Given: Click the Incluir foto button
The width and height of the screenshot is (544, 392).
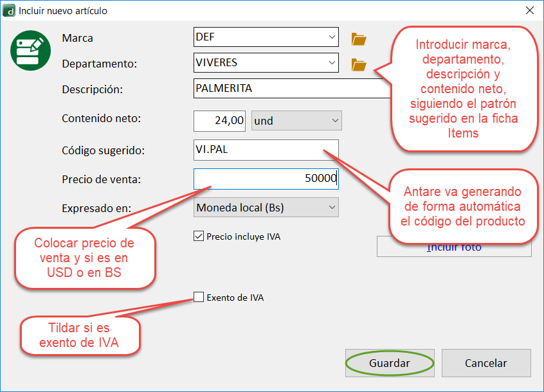Looking at the screenshot, I should coord(454,248).
